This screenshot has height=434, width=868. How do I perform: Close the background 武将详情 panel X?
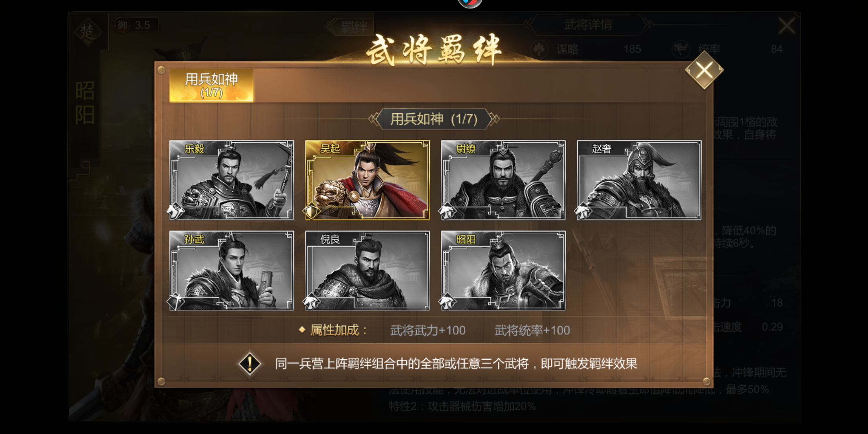click(x=786, y=26)
